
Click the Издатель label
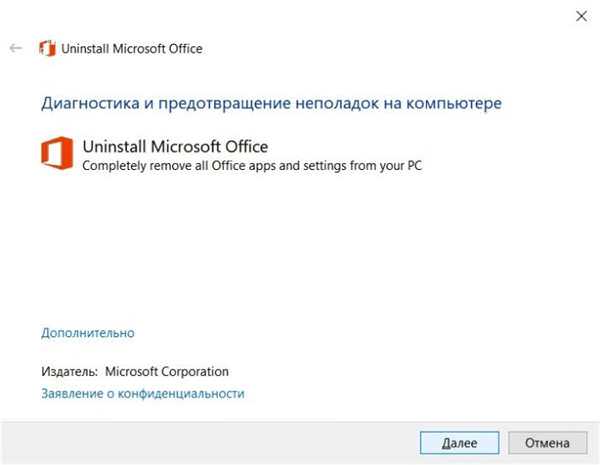[x=70, y=372]
